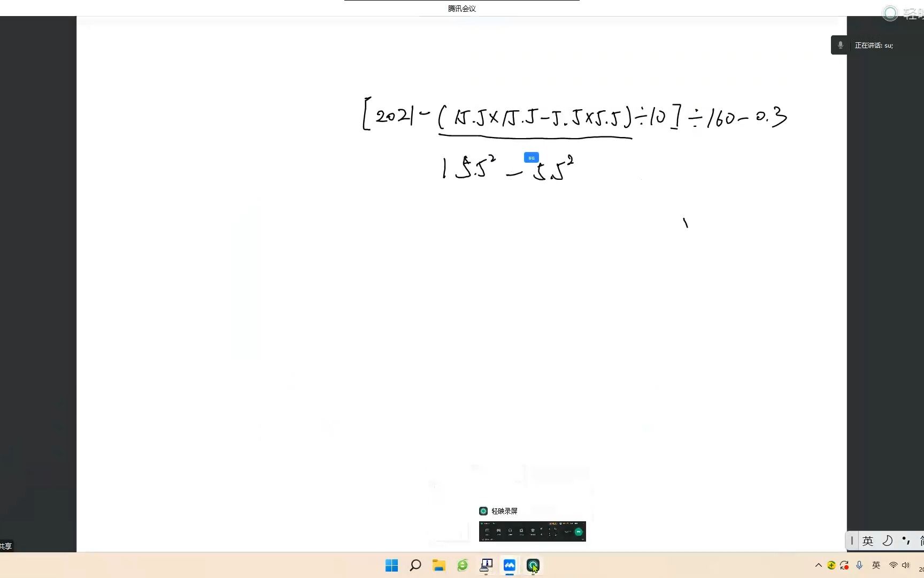924x578 pixels.
Task: Open the system information app on taskbar
Action: (x=486, y=565)
